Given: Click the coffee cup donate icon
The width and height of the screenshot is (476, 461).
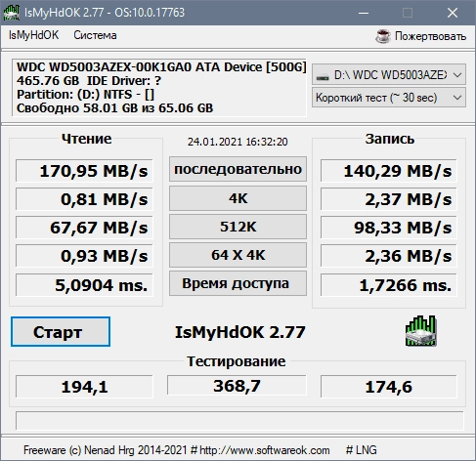Looking at the screenshot, I should tap(383, 36).
